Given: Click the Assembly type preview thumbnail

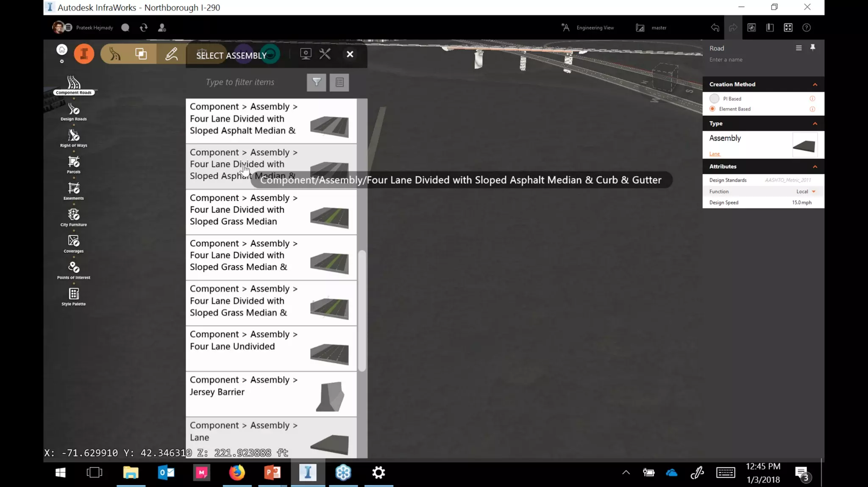Looking at the screenshot, I should pos(804,145).
